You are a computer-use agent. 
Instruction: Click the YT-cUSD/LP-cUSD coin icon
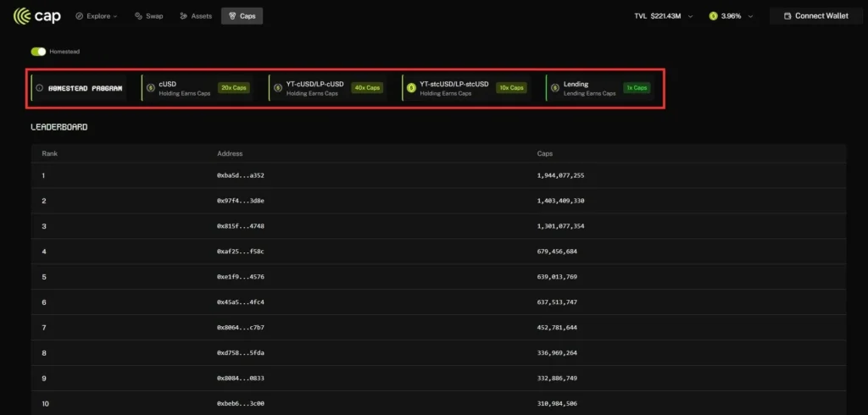278,88
